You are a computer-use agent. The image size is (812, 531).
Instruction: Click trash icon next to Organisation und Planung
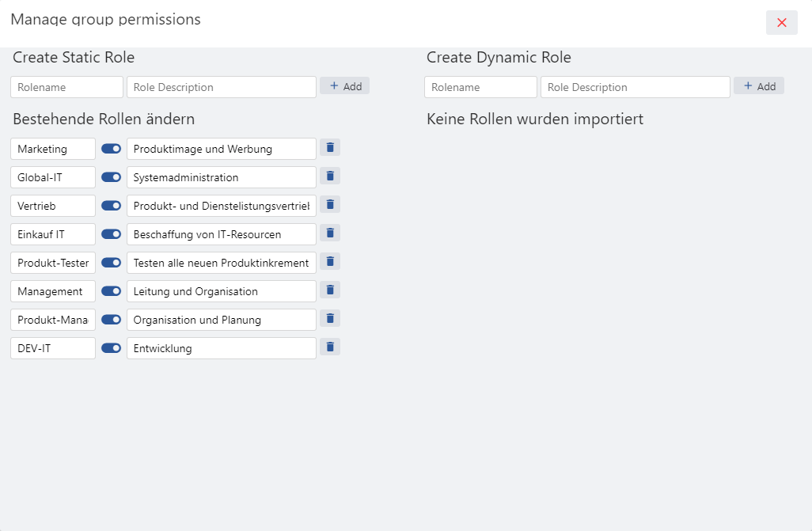330,319
